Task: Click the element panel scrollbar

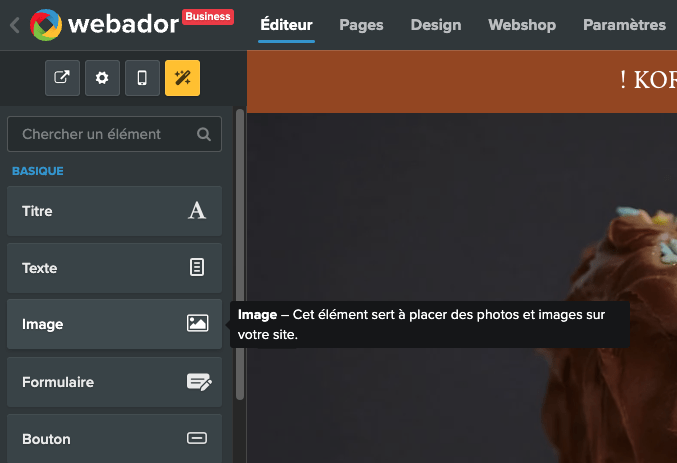Action: tap(239, 250)
